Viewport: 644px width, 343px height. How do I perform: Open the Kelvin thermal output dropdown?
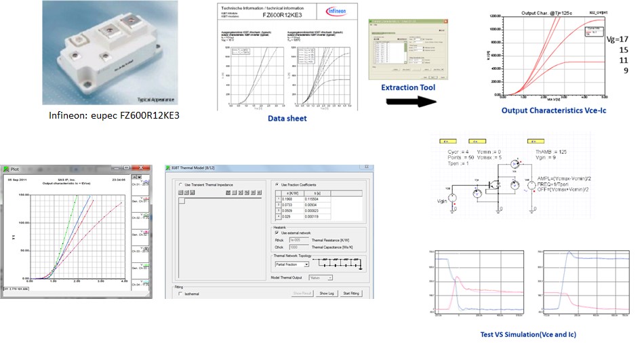click(321, 278)
